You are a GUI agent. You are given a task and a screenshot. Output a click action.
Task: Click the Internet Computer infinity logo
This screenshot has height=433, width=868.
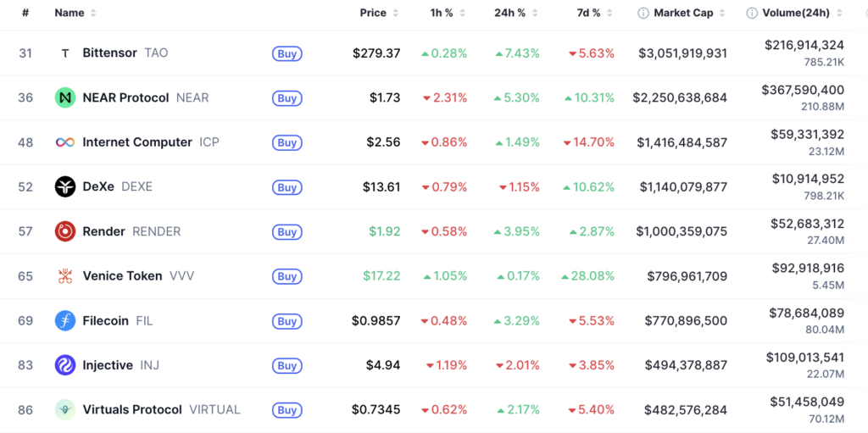click(x=65, y=142)
